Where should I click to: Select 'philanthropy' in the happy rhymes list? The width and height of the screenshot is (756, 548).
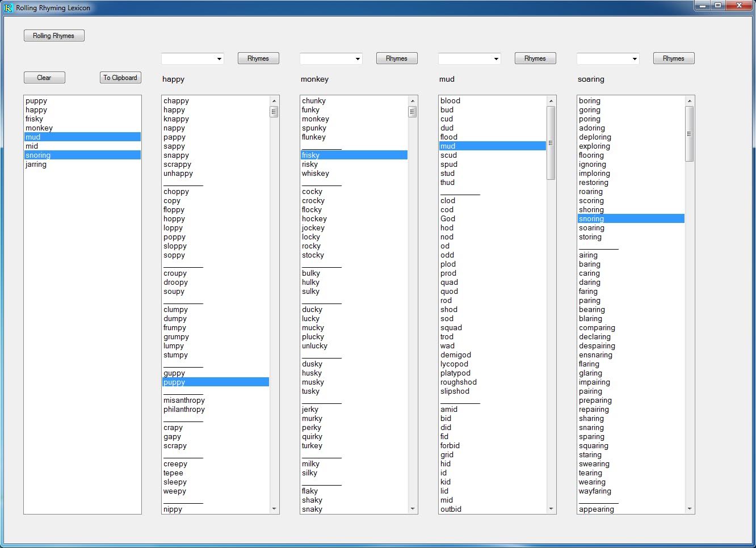click(184, 410)
